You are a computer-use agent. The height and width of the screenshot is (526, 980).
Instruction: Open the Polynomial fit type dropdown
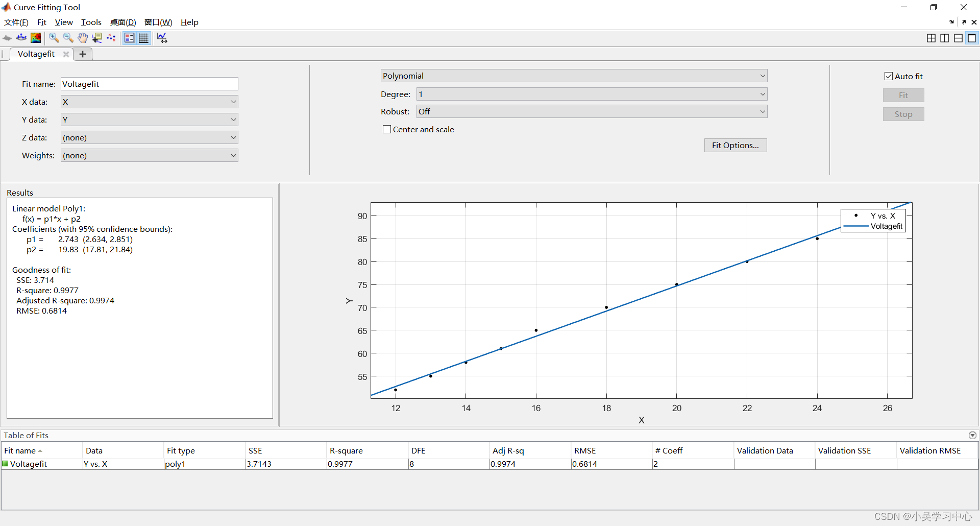574,76
